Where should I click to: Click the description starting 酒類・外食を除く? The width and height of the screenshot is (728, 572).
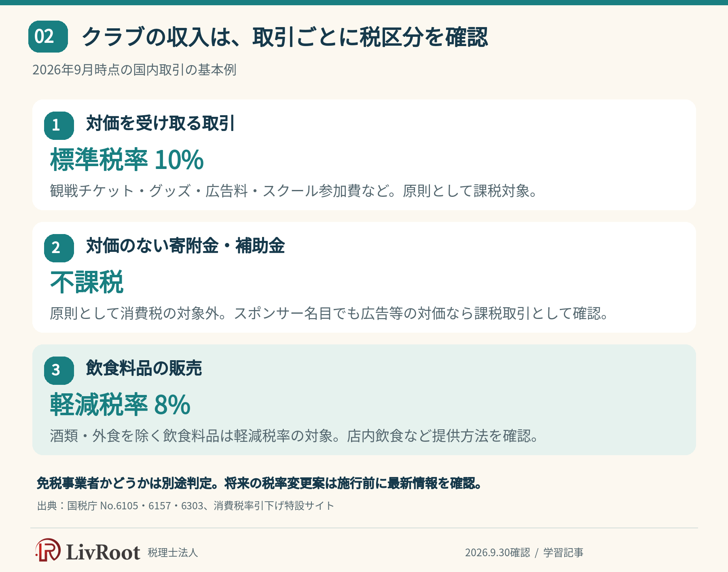[x=294, y=436]
